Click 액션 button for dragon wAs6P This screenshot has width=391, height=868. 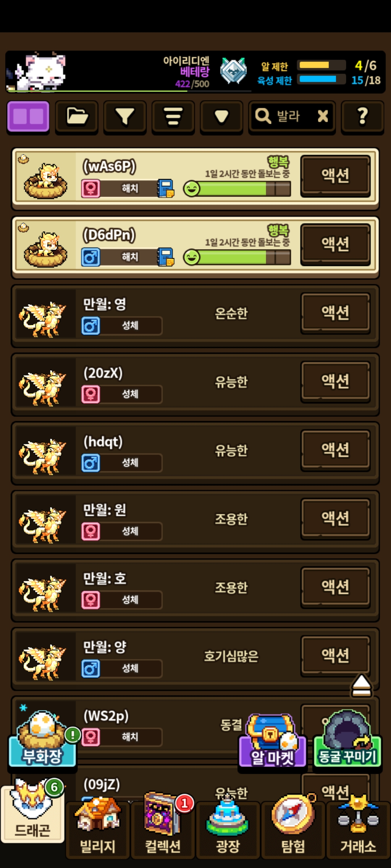point(336,176)
